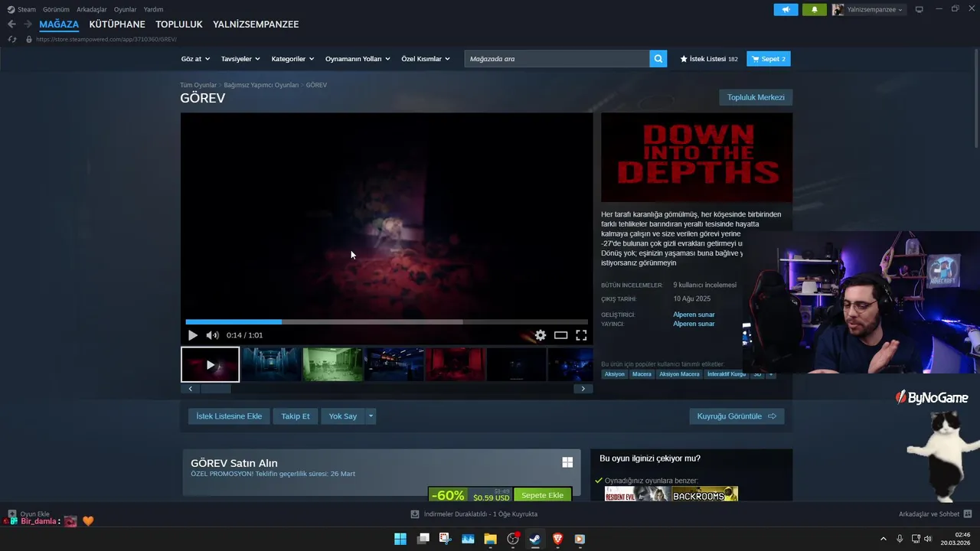Open the Oyunlar menu
This screenshot has width=980, height=551.
click(126, 9)
